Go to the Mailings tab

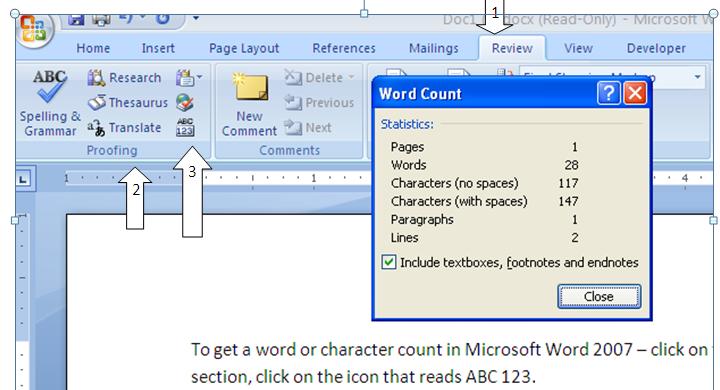[x=433, y=48]
